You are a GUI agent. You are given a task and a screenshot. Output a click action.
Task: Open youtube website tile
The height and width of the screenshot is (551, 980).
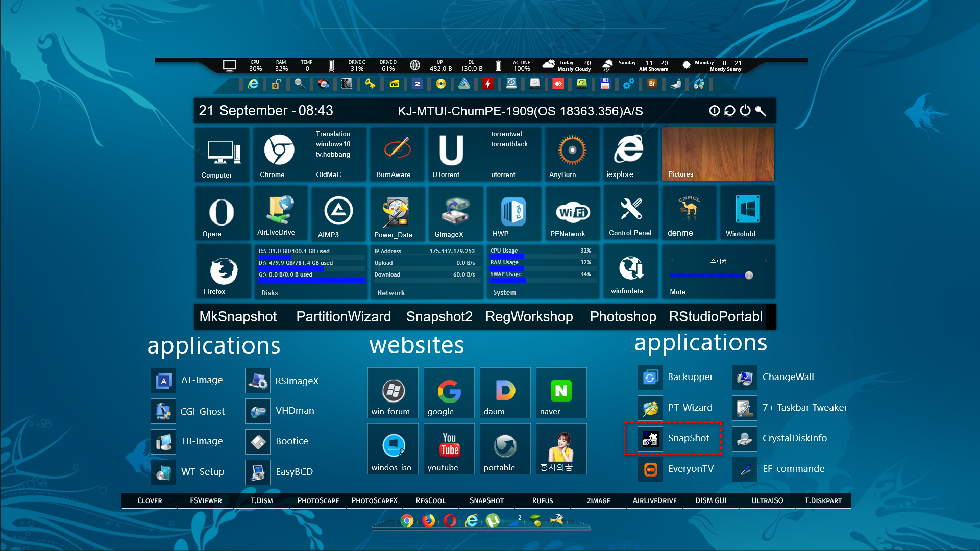coord(449,449)
